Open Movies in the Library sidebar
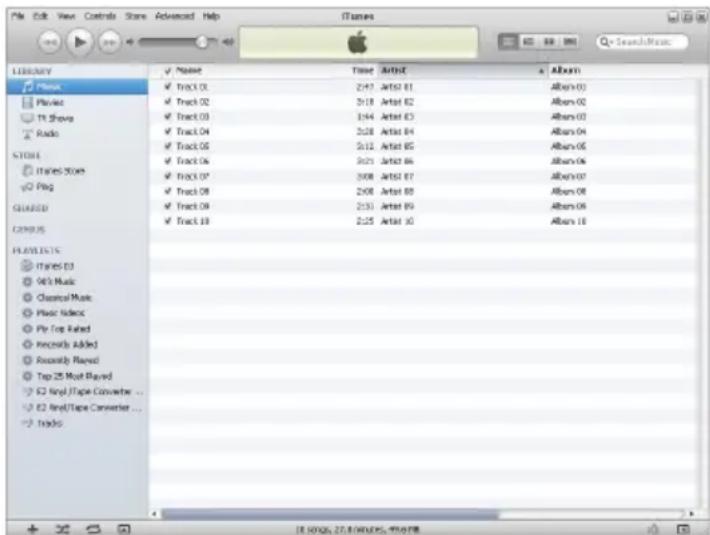This screenshot has height=535, width=710. coord(43,102)
